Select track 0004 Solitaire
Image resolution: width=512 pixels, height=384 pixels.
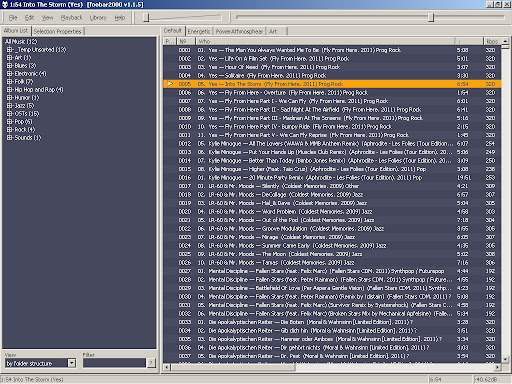pyautogui.click(x=332, y=76)
